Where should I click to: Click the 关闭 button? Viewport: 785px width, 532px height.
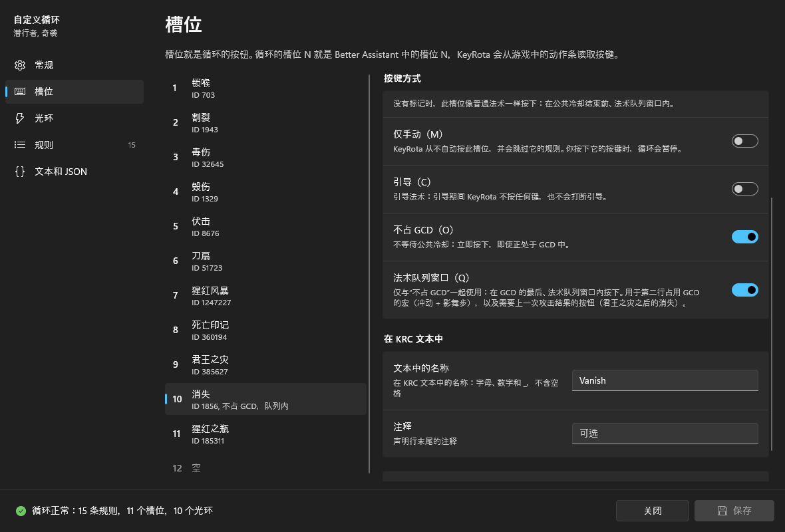click(653, 511)
